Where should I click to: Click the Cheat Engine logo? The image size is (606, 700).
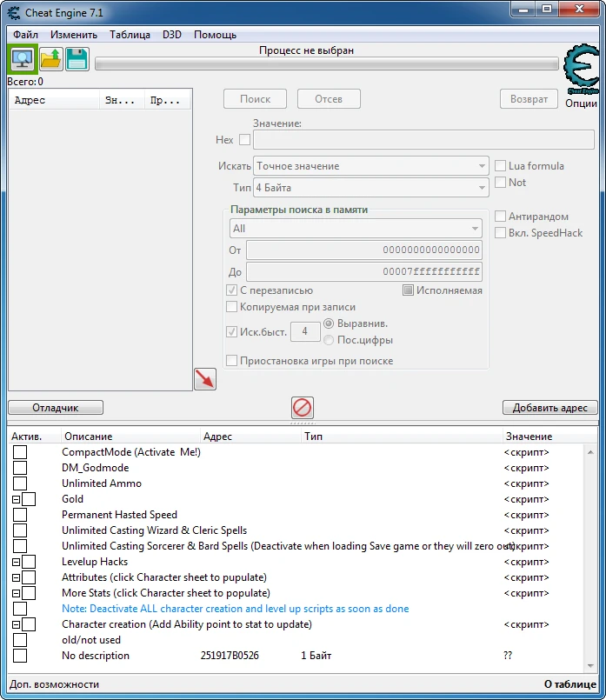point(582,69)
